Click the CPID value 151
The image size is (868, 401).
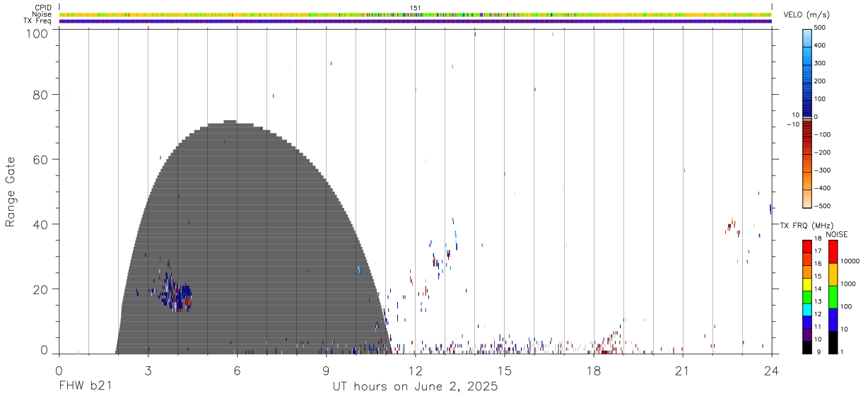click(x=415, y=8)
